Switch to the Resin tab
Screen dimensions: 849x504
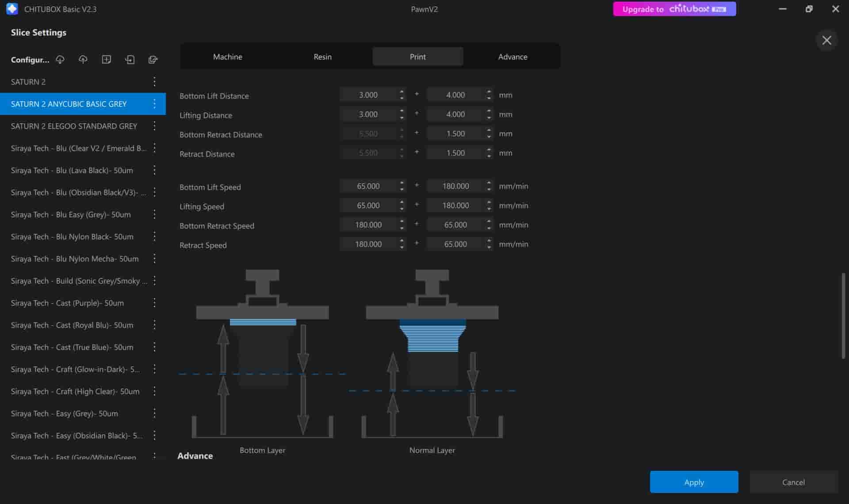(x=322, y=57)
